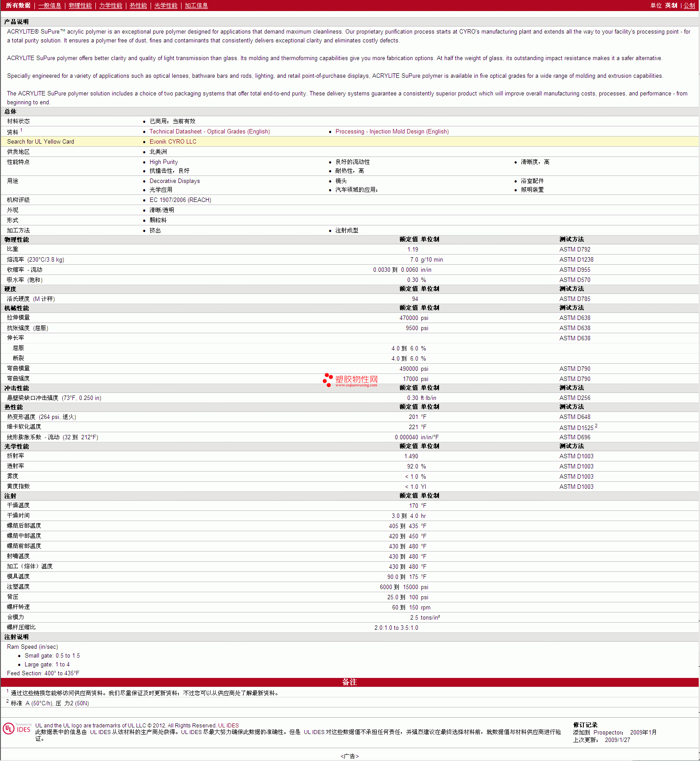Click the tensile modulus value 470000 psi
Screen dimensions: 700x761
(414, 318)
